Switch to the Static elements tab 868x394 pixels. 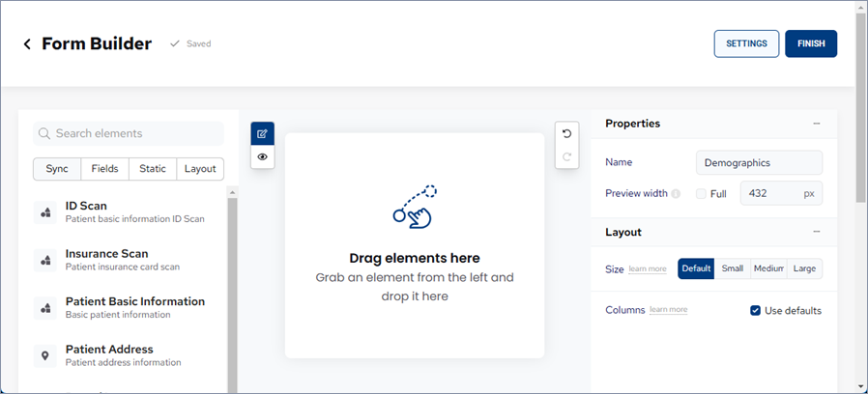click(x=152, y=169)
